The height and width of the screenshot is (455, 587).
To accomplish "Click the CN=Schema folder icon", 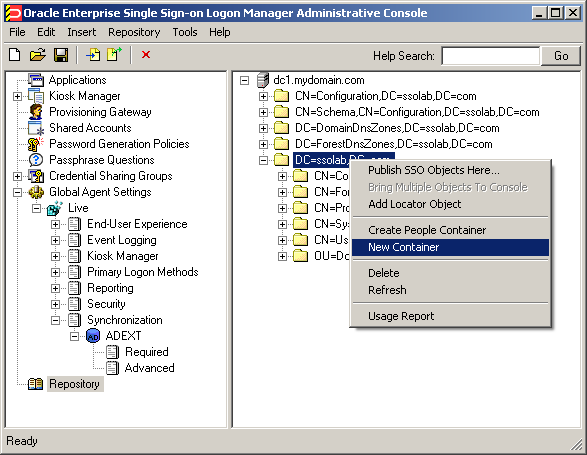I will (282, 112).
